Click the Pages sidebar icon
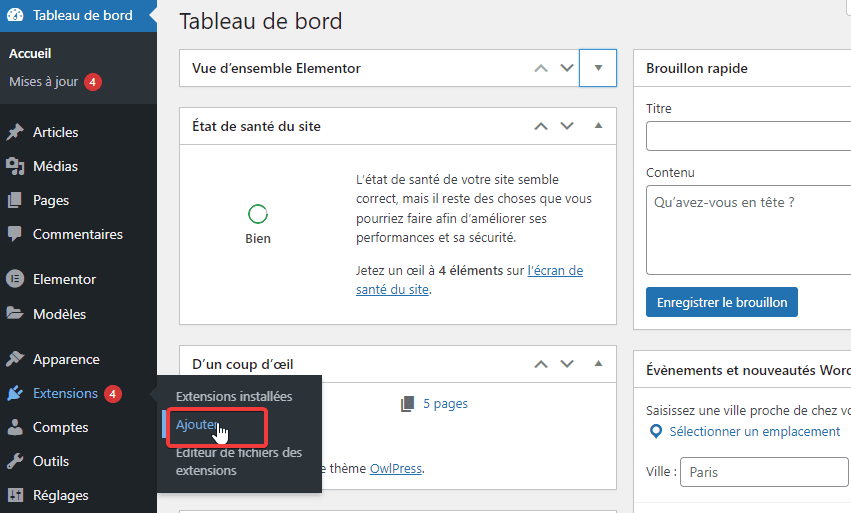The width and height of the screenshot is (851, 513). pos(15,200)
